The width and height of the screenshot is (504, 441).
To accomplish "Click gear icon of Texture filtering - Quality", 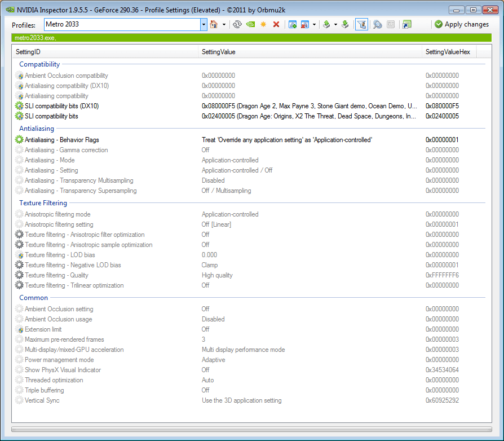I will [19, 275].
